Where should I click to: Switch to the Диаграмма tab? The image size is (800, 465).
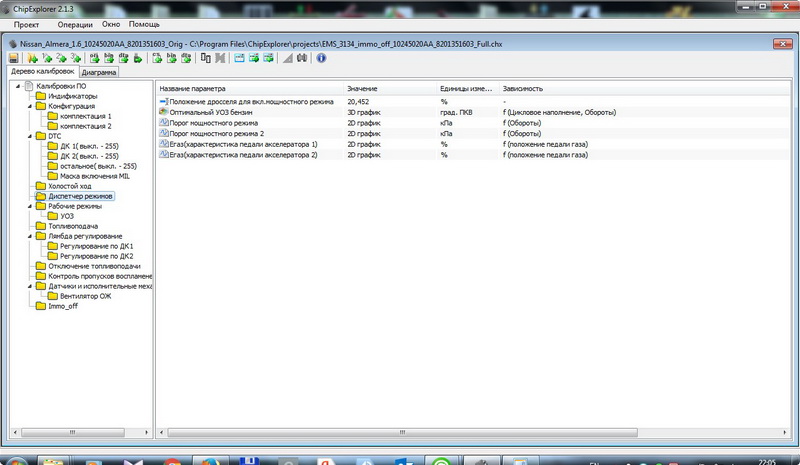click(99, 73)
